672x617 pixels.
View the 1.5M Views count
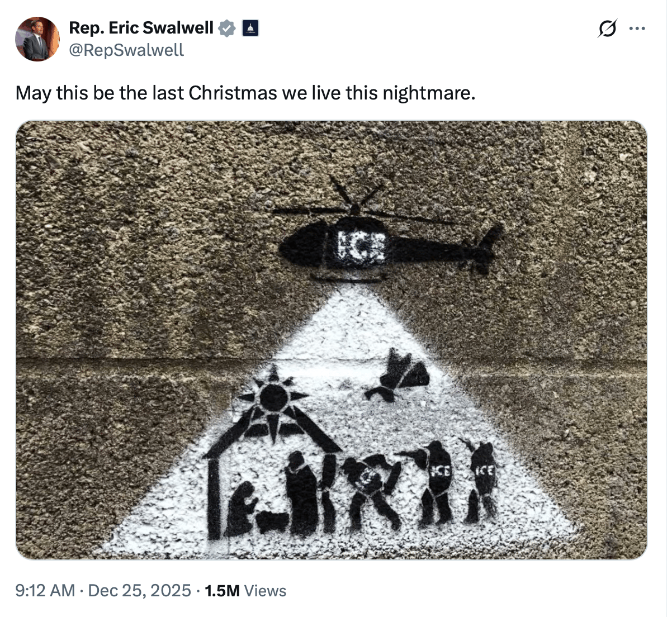(245, 591)
